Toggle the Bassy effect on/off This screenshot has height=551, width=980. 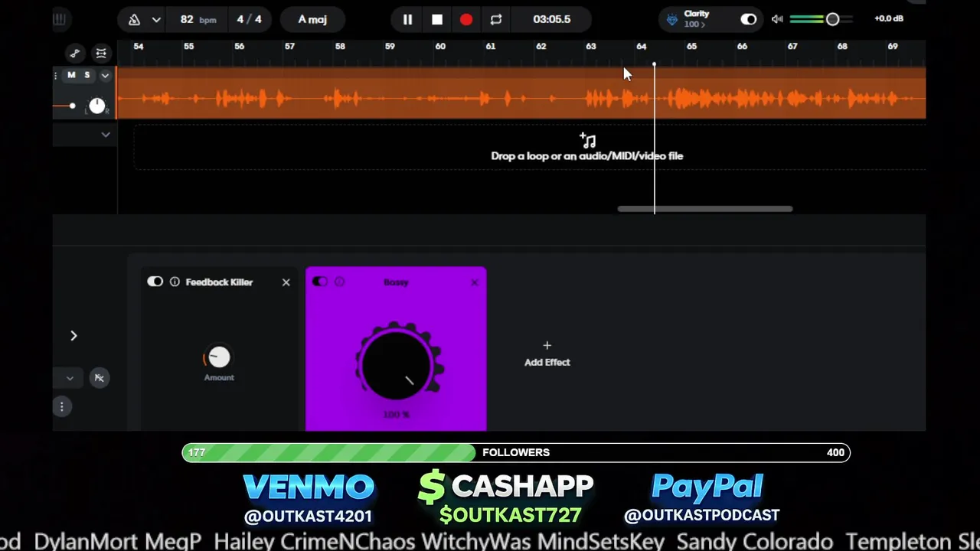pos(320,282)
